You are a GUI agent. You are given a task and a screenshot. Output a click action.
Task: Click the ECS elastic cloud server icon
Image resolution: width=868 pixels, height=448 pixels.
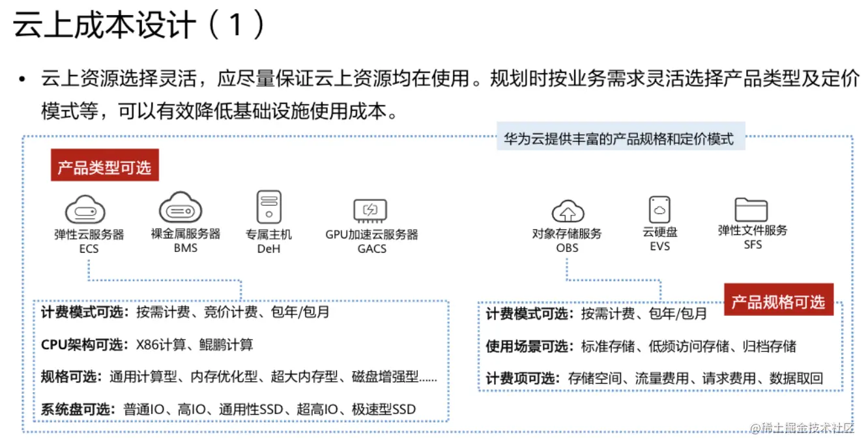[85, 210]
